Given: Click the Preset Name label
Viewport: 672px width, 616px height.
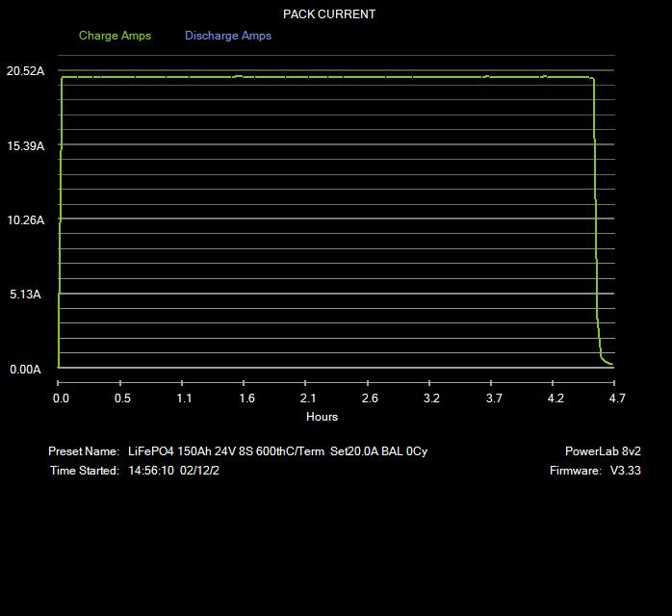Looking at the screenshot, I should pyautogui.click(x=84, y=451).
